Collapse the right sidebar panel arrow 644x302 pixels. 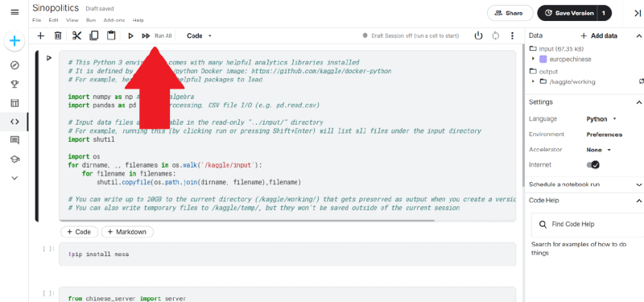637,13
